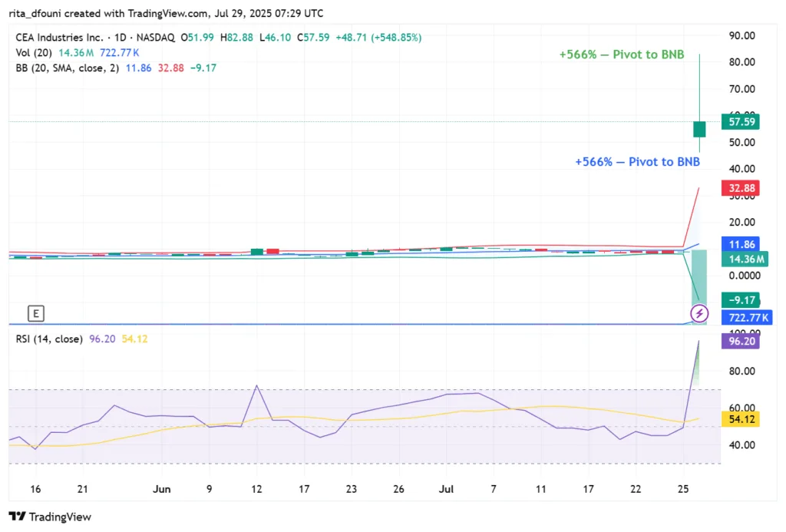The height and width of the screenshot is (532, 786).
Task: Click the 70.00 price axis label
Action: [742, 89]
